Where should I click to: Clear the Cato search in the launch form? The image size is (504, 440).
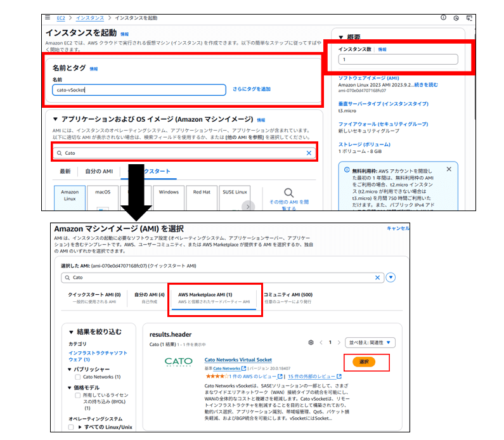tap(309, 153)
